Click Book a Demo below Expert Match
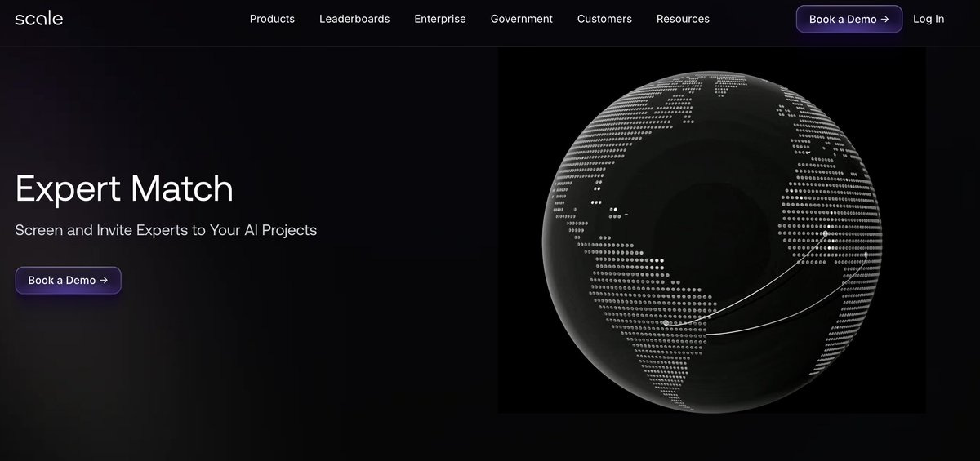This screenshot has width=980, height=461. point(68,280)
